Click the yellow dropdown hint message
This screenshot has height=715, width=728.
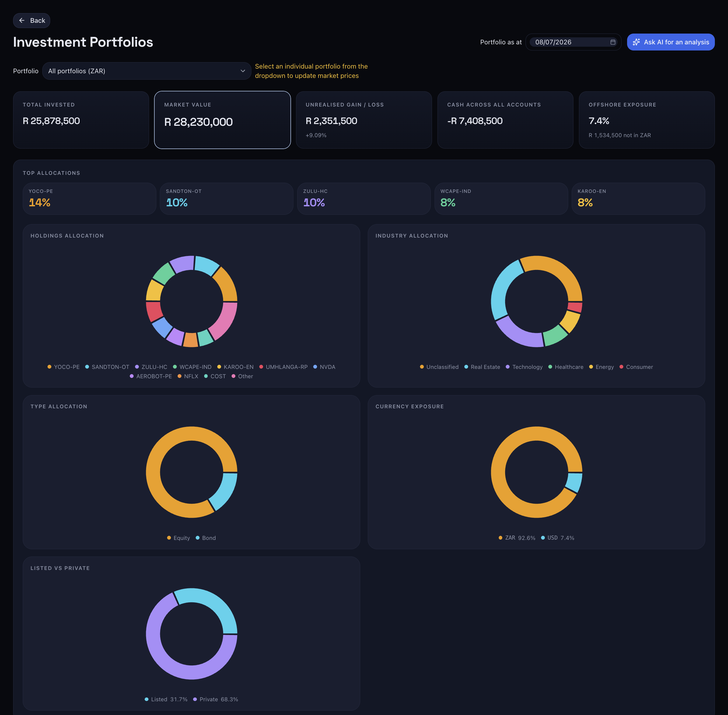click(x=311, y=71)
